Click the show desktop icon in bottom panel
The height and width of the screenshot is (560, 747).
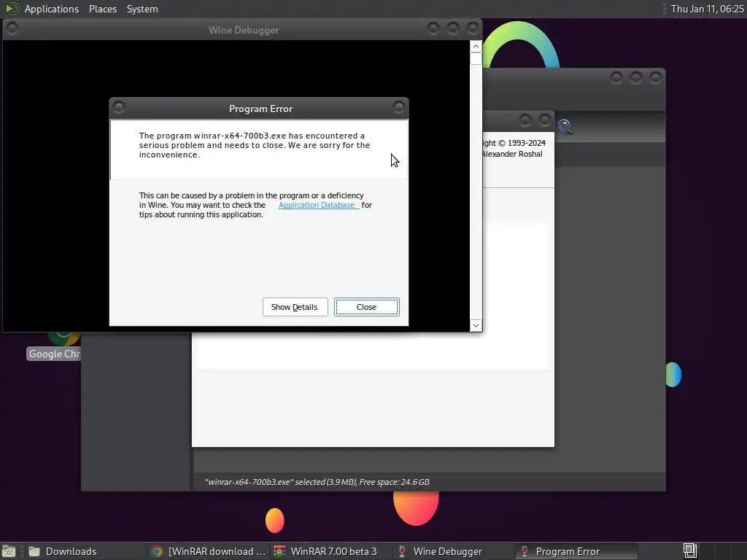pos(9,551)
